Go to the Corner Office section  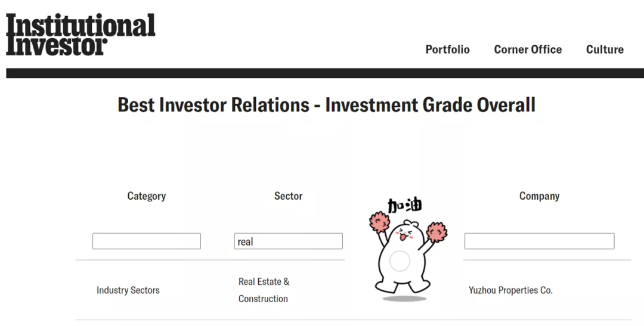pyautogui.click(x=528, y=49)
